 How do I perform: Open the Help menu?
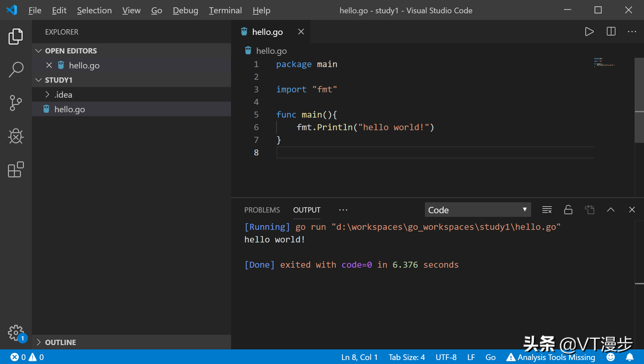261,10
